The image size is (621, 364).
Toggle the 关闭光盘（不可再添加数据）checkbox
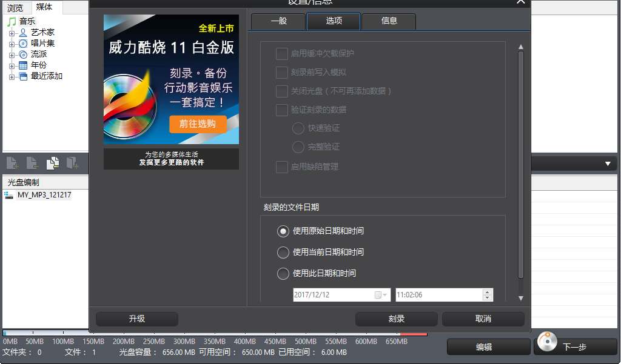coord(281,91)
